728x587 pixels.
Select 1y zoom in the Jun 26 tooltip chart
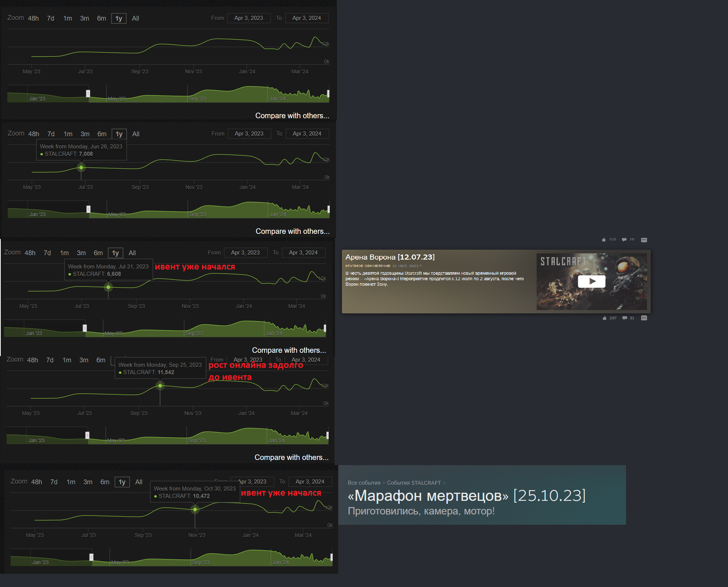[119, 134]
